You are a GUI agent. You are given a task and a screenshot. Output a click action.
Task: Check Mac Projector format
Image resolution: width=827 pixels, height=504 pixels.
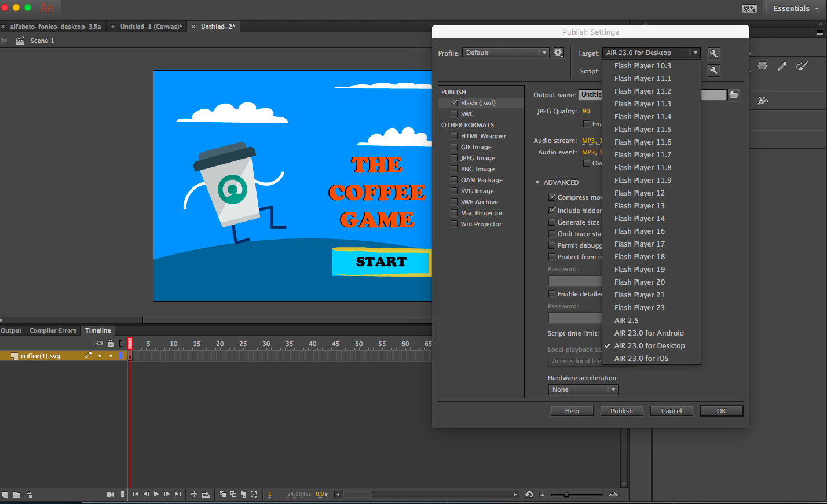454,213
